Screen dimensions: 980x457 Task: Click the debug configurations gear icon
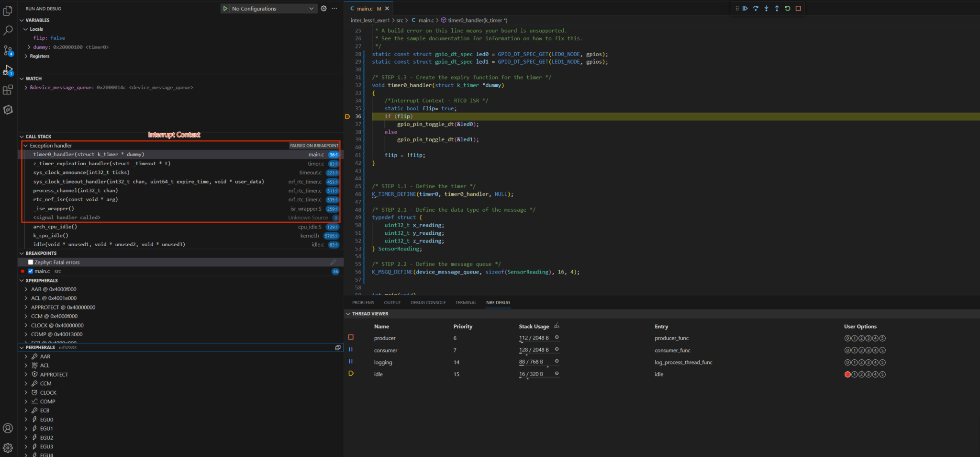(x=323, y=8)
